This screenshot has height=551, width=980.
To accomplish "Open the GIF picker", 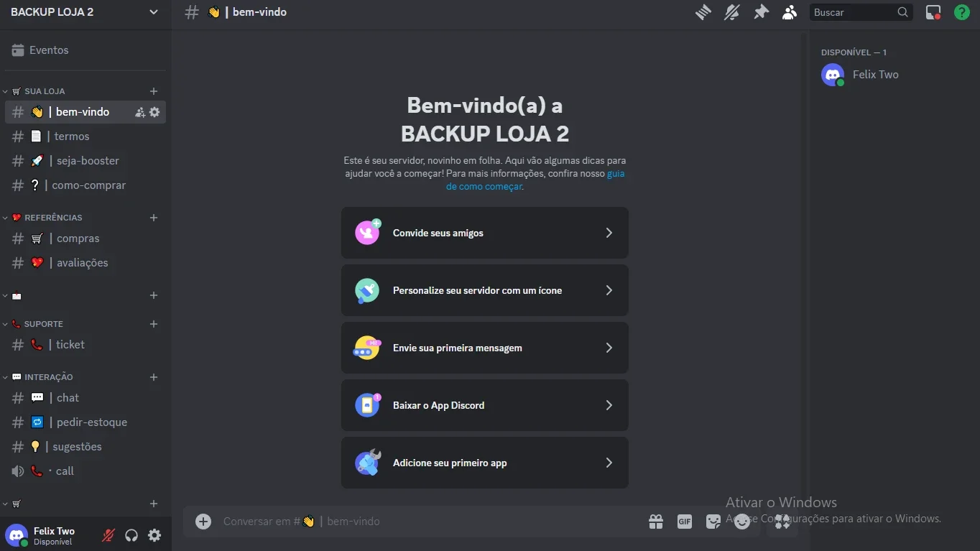I will pos(685,522).
